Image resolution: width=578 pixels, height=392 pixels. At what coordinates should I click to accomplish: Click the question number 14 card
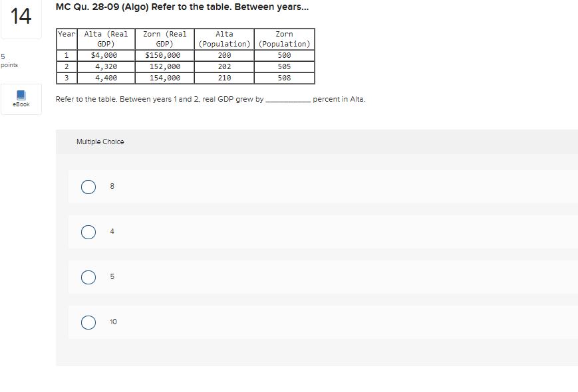click(20, 18)
